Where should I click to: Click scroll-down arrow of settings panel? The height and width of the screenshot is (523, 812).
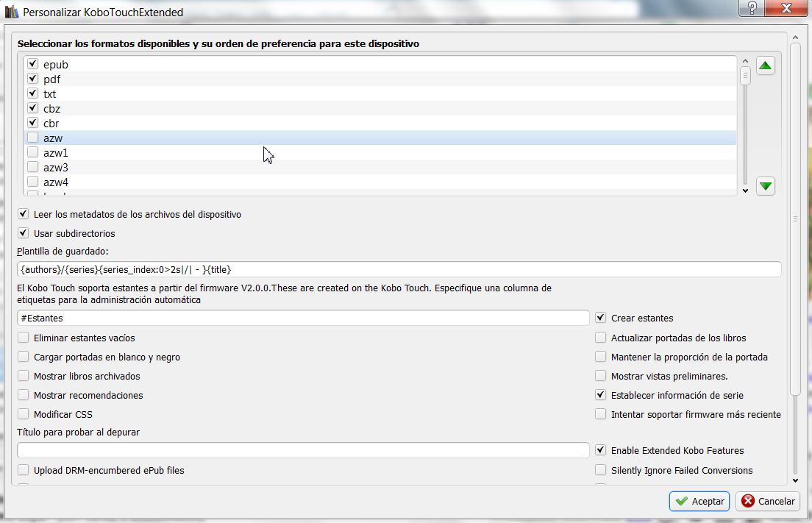(x=795, y=480)
